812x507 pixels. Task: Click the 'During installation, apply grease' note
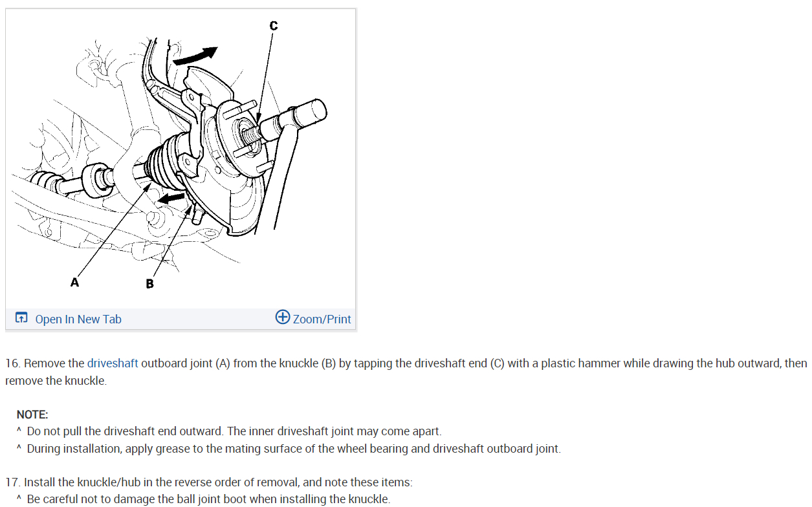[x=294, y=449]
